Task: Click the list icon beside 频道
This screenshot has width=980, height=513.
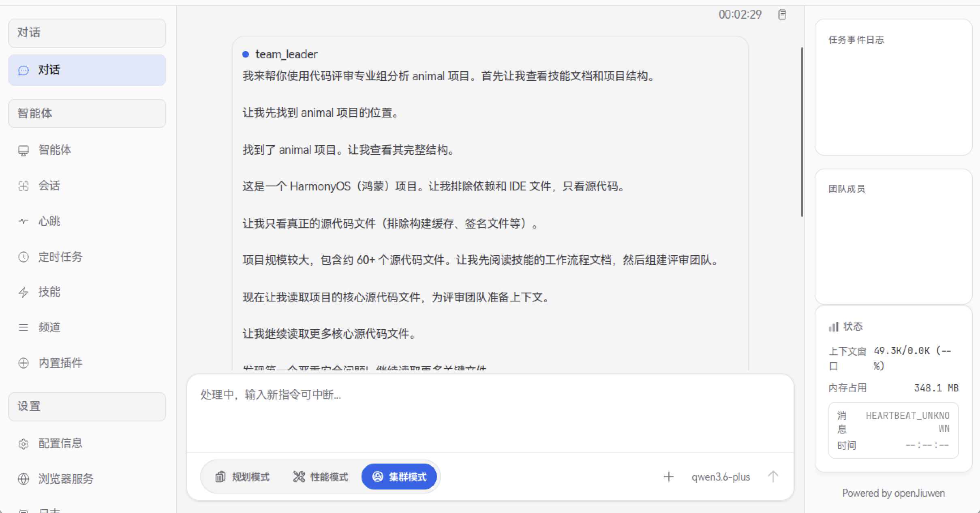Action: pos(24,327)
